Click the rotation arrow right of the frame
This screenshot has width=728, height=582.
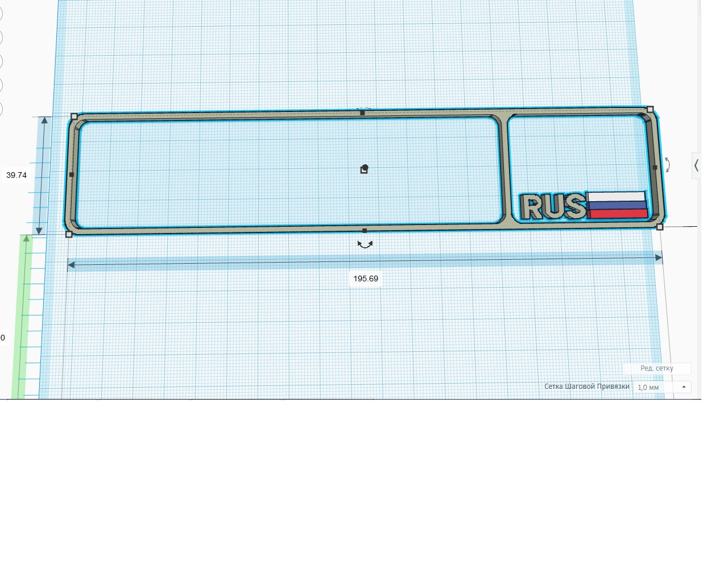tap(667, 165)
